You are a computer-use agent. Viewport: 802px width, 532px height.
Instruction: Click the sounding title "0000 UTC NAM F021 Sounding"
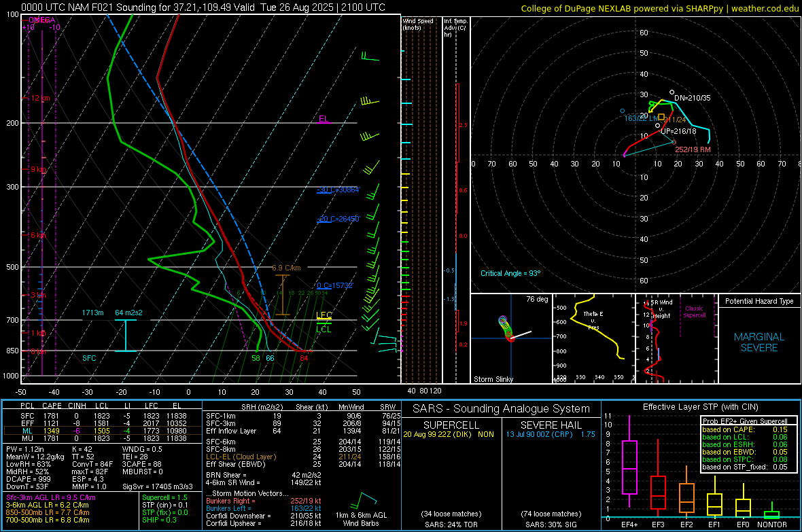click(x=88, y=7)
